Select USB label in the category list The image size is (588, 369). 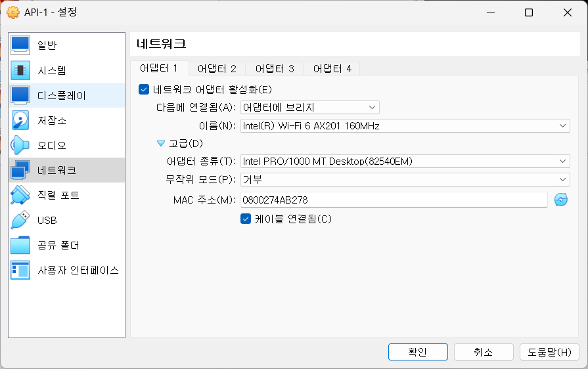click(x=47, y=220)
